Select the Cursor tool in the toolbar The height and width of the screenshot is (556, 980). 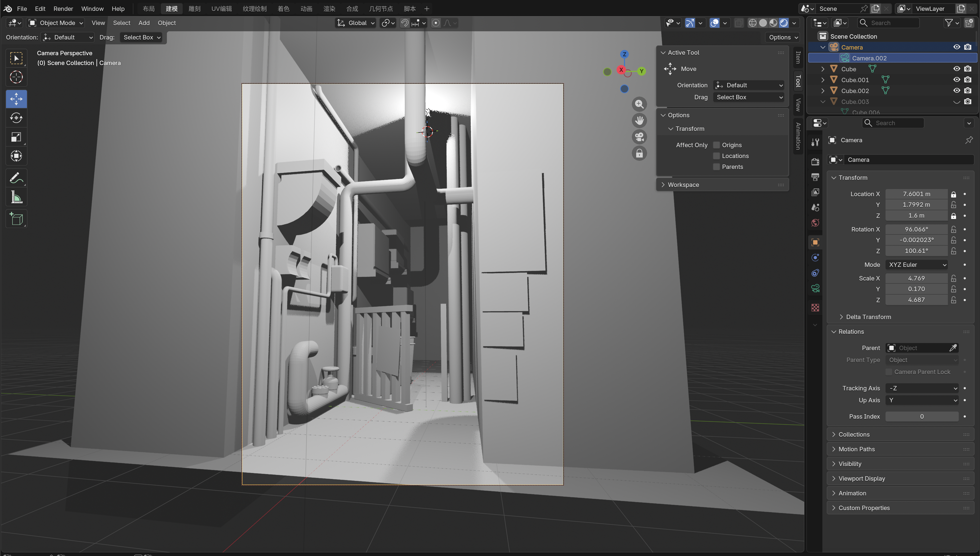[16, 78]
